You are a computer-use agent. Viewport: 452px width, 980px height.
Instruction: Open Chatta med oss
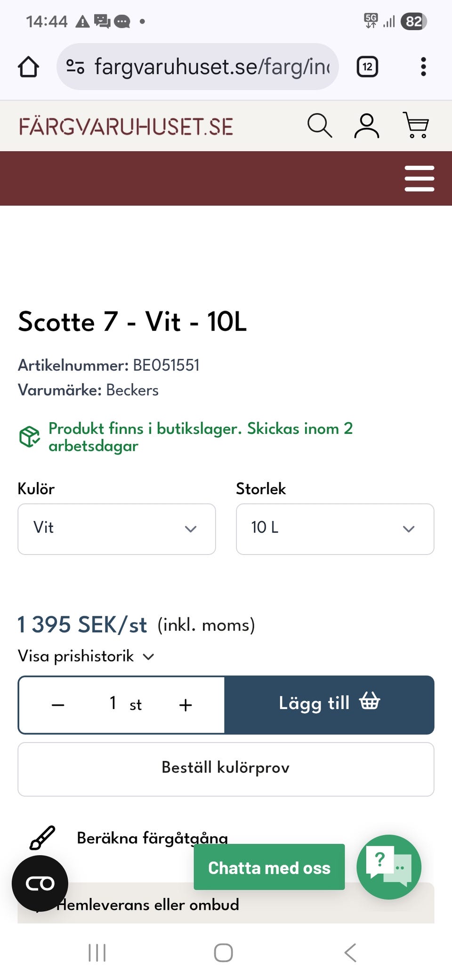[x=269, y=867]
